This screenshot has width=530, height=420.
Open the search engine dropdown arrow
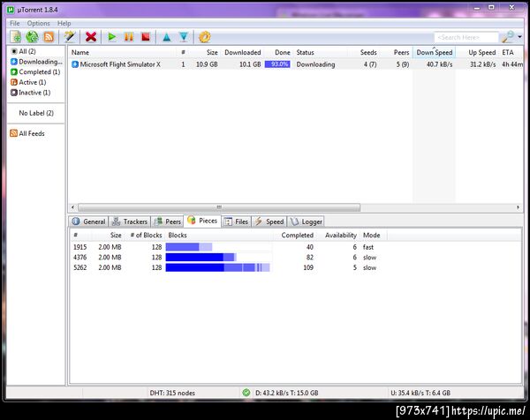(520, 37)
